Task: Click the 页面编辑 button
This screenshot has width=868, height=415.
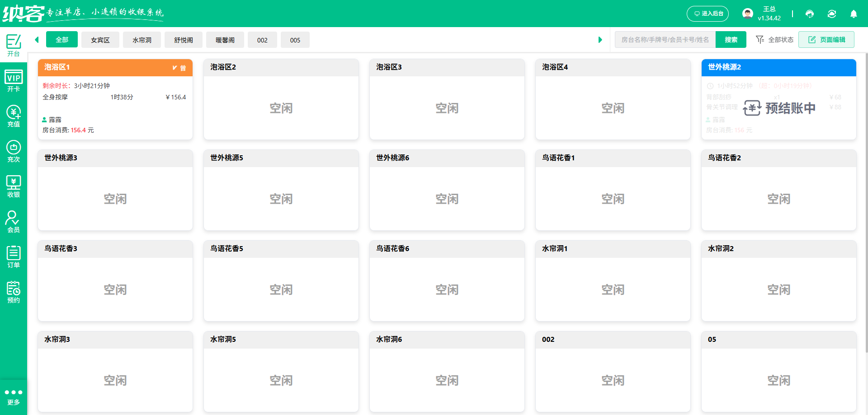Action: point(826,40)
